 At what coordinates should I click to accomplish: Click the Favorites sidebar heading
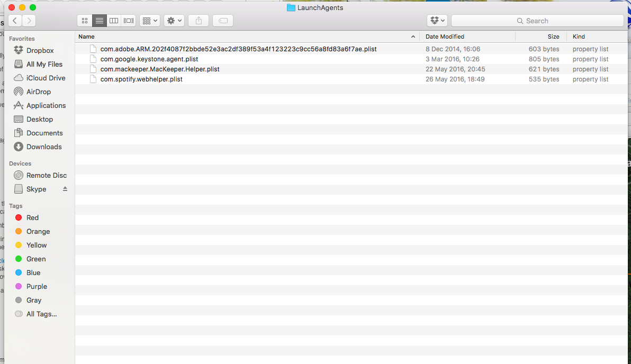coord(22,39)
